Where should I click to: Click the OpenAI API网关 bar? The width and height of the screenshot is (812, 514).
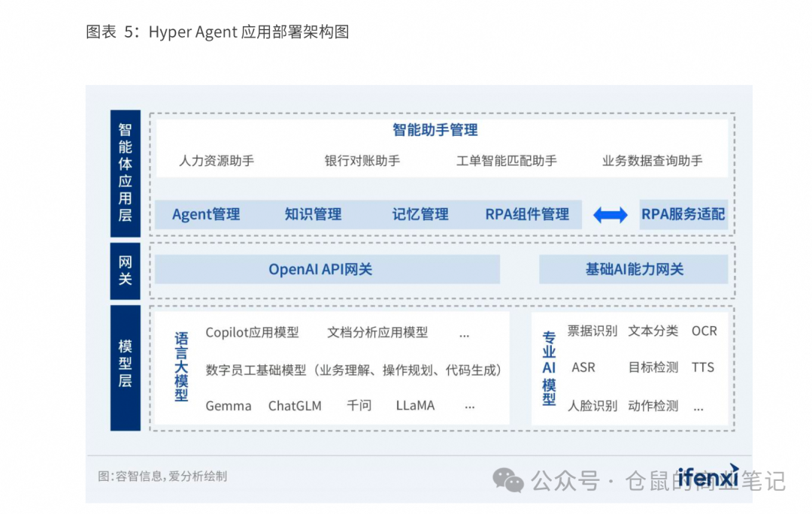point(327,269)
